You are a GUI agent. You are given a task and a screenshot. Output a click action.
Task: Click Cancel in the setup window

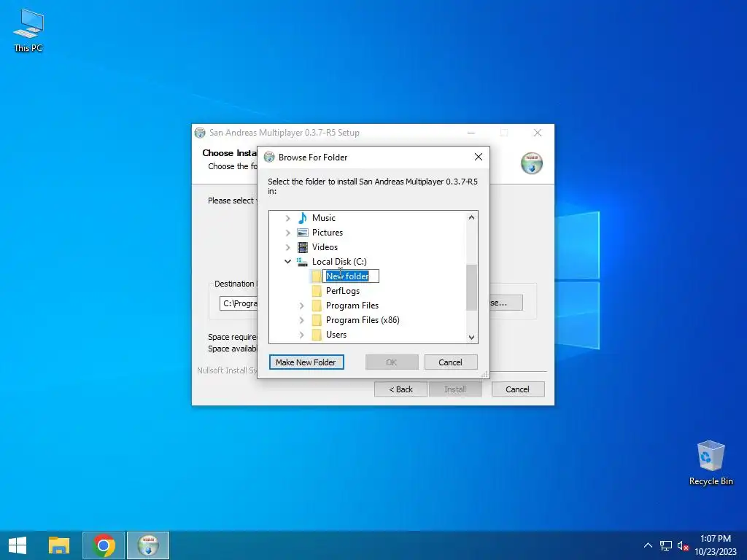[x=517, y=389]
